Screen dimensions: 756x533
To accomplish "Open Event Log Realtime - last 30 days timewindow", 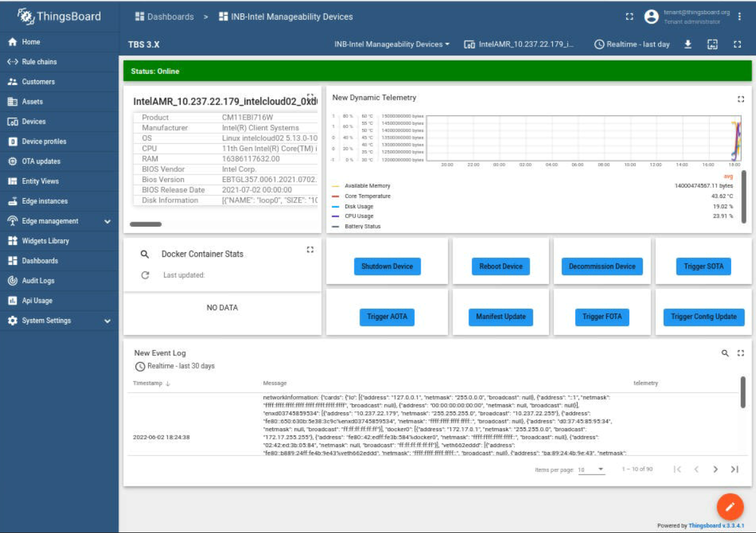I will 174,366.
